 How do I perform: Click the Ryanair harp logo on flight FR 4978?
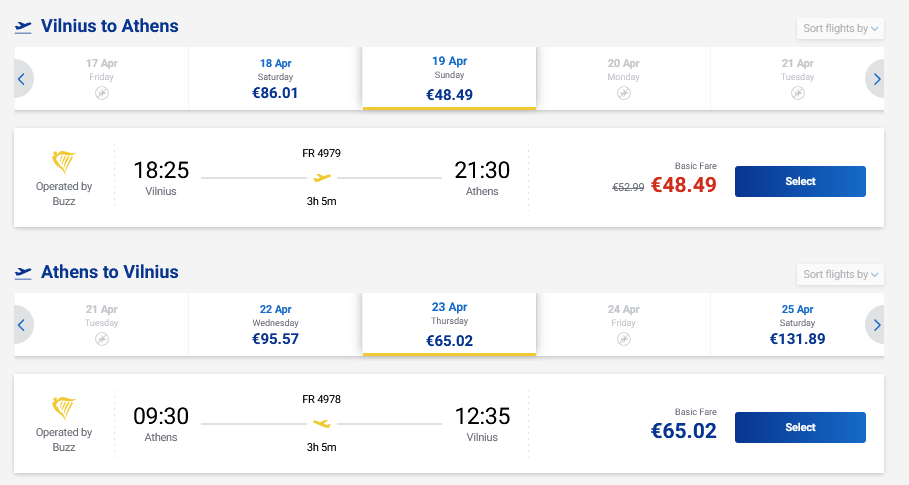[x=64, y=410]
